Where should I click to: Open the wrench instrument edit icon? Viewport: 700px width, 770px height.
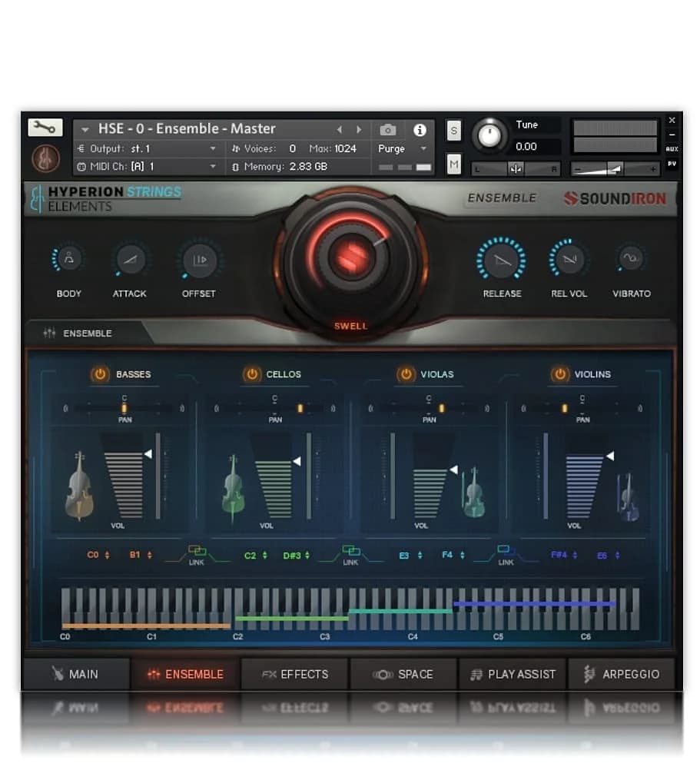45,128
